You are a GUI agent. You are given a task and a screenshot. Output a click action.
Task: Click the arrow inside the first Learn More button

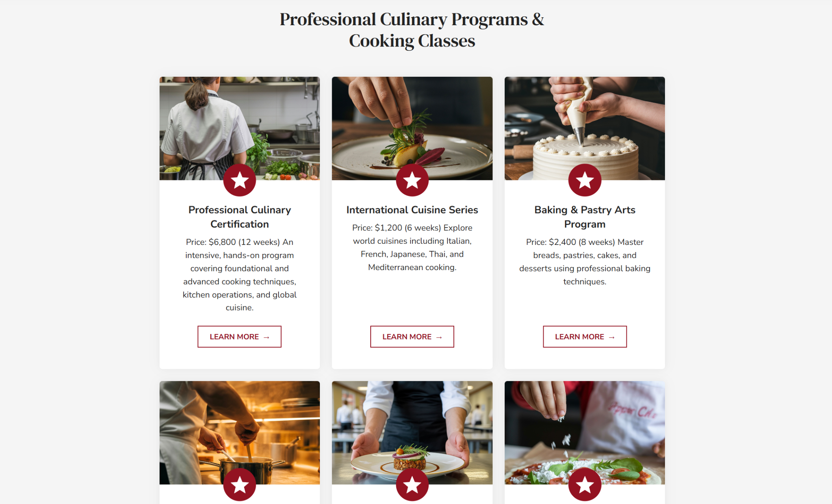click(x=266, y=337)
